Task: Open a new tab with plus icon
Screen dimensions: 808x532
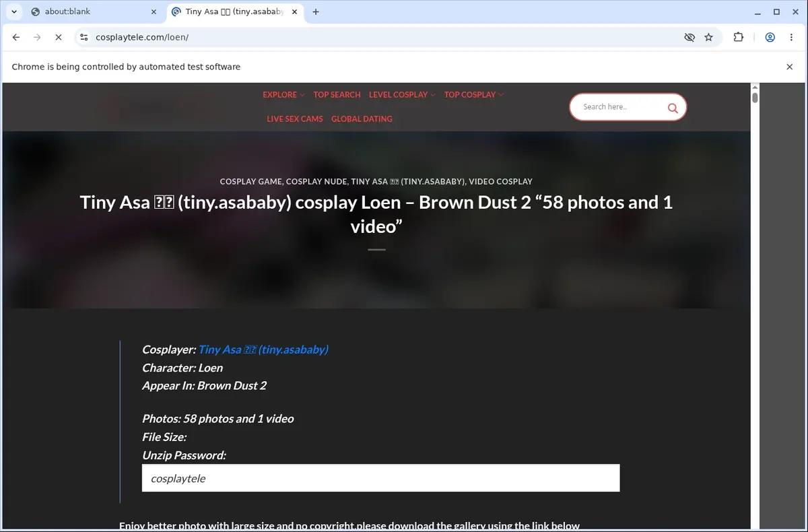Action: (x=316, y=11)
